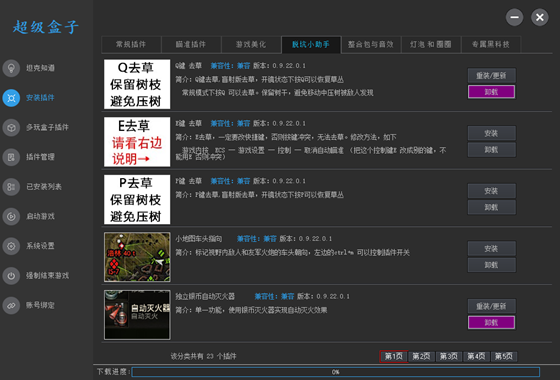Image resolution: width=560 pixels, height=380 pixels.
Task: Click 重装/更新 for Q键去草 plugin
Action: coord(491,75)
